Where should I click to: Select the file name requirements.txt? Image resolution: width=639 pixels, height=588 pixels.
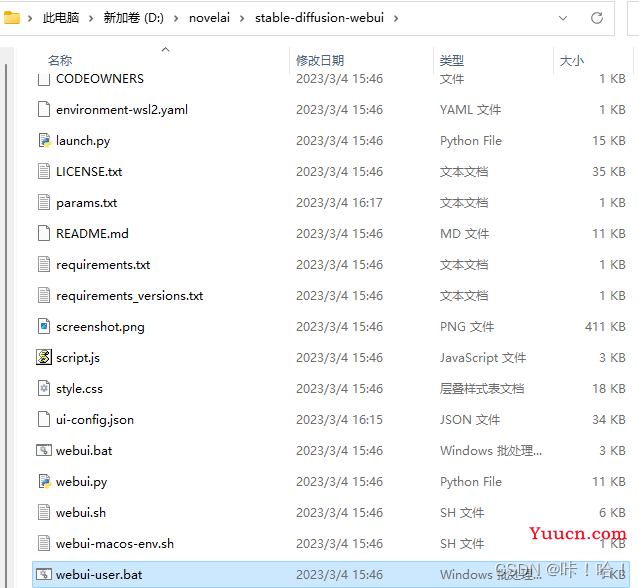click(x=103, y=264)
